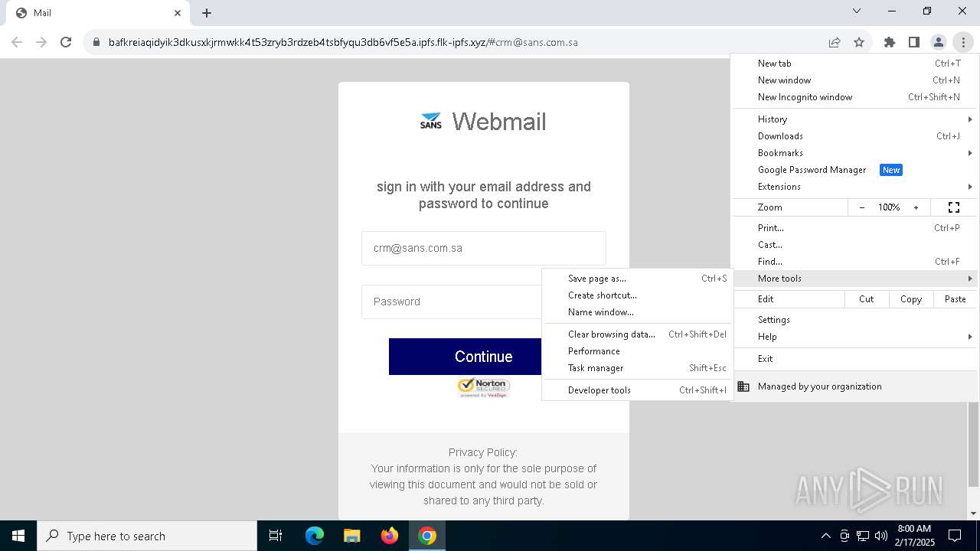Select New window in the Chrome menu
Viewport: 980px width, 551px height.
pyautogui.click(x=855, y=80)
